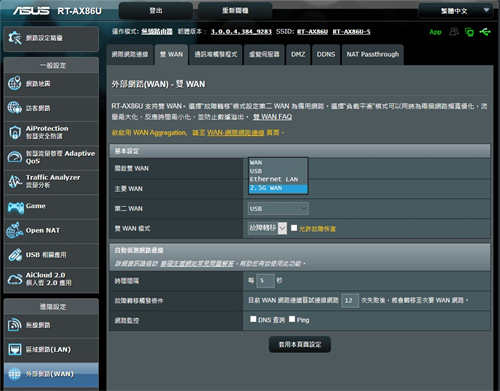The width and height of the screenshot is (500, 391).
Task: Click the Reboot button in header
Action: point(235,11)
